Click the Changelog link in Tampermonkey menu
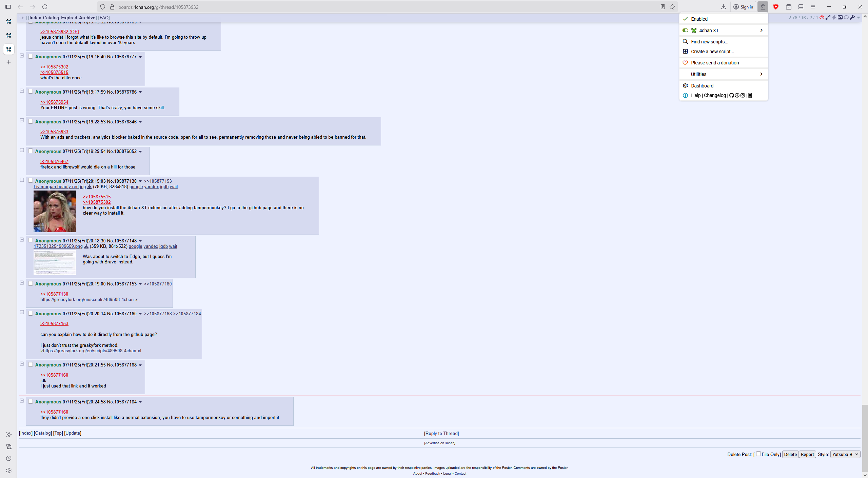Screen dimensions: 868x478 (715, 95)
